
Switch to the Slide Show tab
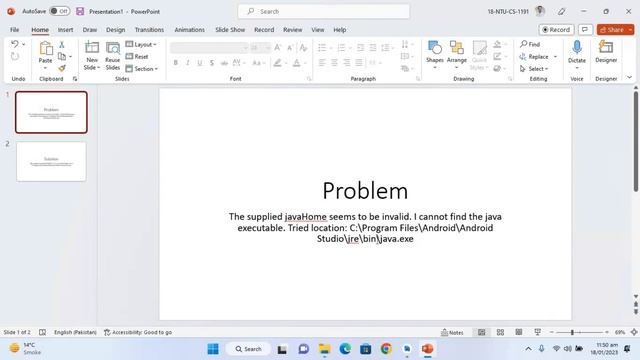click(230, 30)
